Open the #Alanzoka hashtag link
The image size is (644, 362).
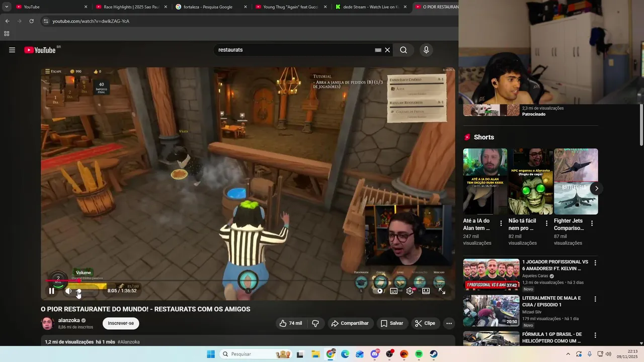click(129, 342)
